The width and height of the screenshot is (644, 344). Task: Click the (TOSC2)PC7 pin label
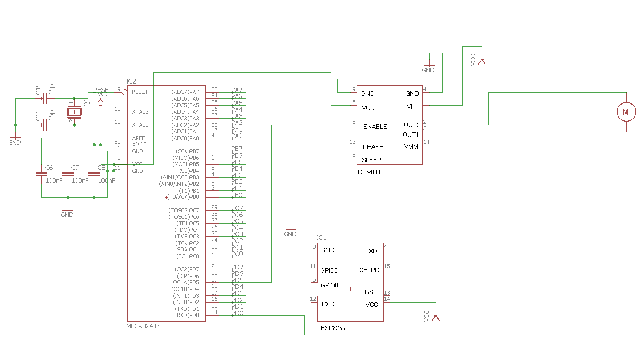pyautogui.click(x=183, y=210)
